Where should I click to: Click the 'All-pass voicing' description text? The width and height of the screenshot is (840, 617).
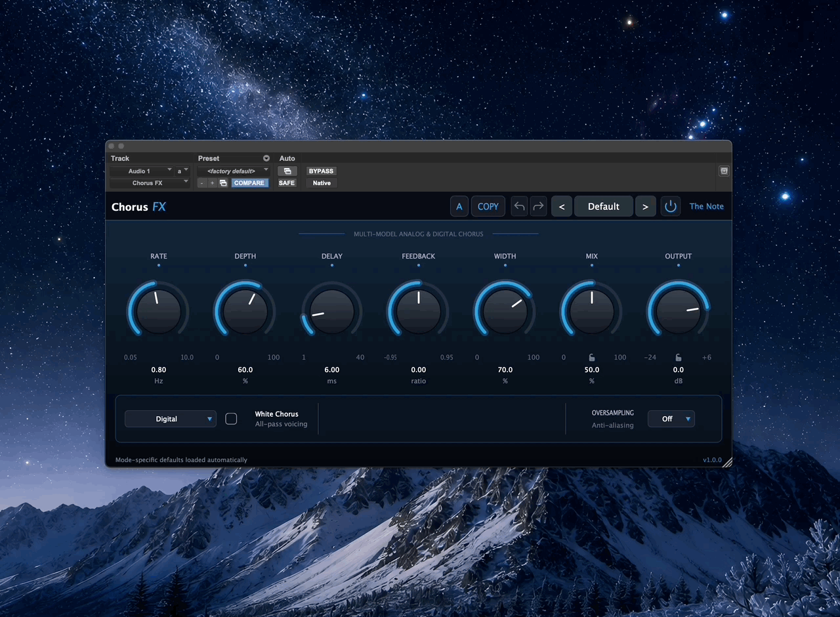tap(281, 424)
